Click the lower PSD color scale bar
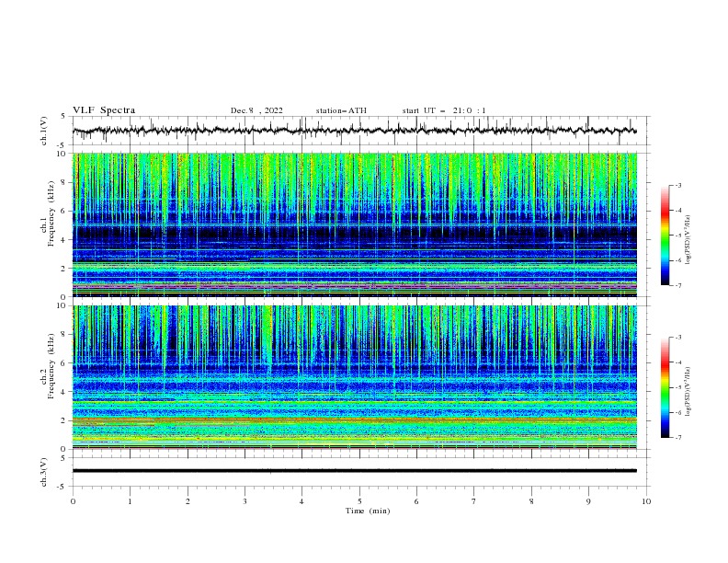 [x=665, y=387]
